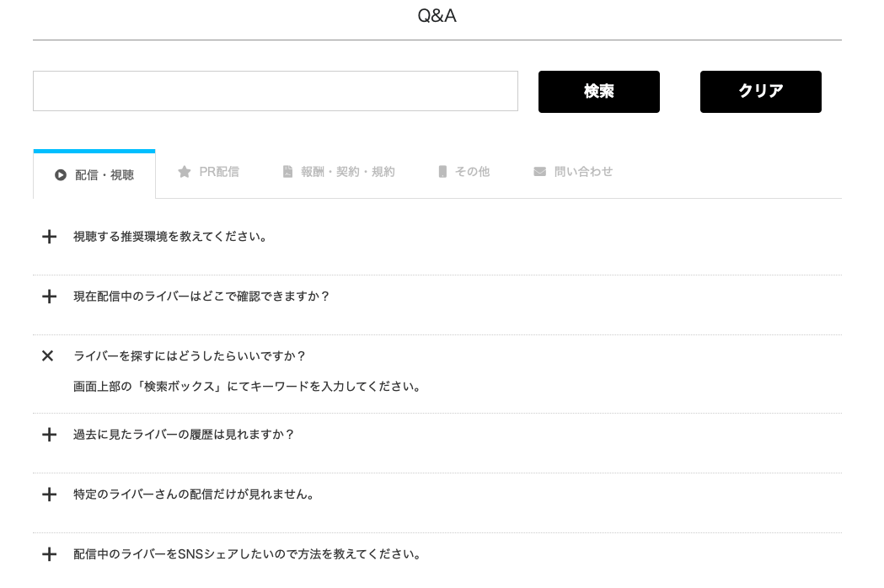Open the 報酬・契約・規約 tab

point(347,172)
